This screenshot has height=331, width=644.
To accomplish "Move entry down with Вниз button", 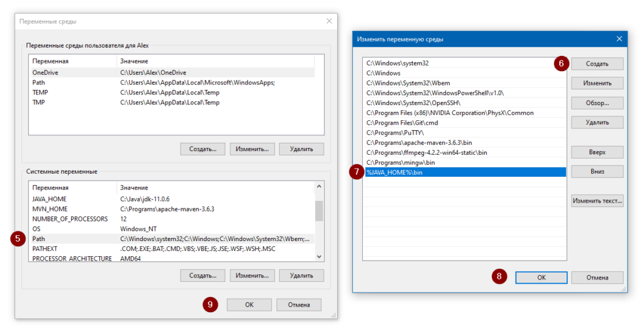I will [597, 171].
